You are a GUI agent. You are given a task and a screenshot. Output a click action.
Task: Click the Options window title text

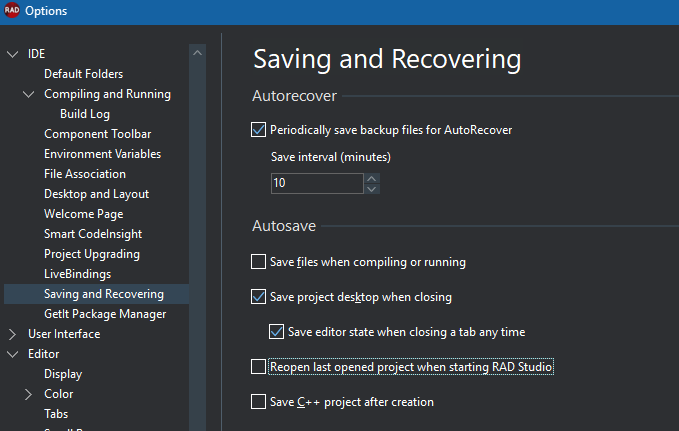[x=46, y=11]
